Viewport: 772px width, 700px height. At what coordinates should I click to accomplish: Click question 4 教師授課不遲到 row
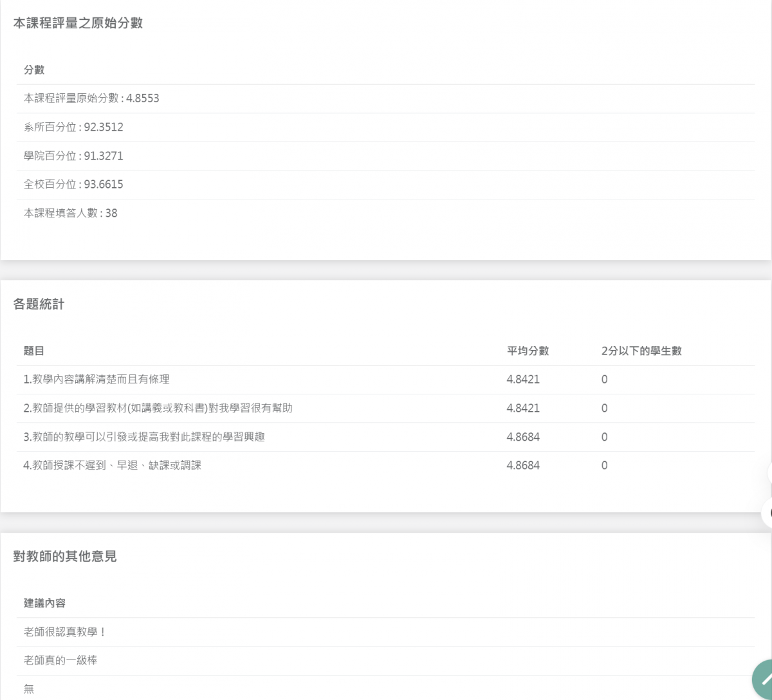pos(386,465)
